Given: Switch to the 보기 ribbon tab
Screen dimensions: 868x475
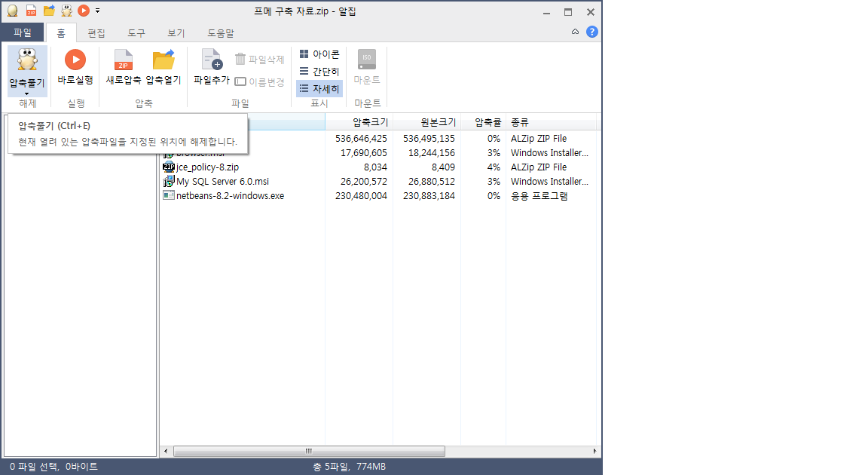Looking at the screenshot, I should [176, 33].
